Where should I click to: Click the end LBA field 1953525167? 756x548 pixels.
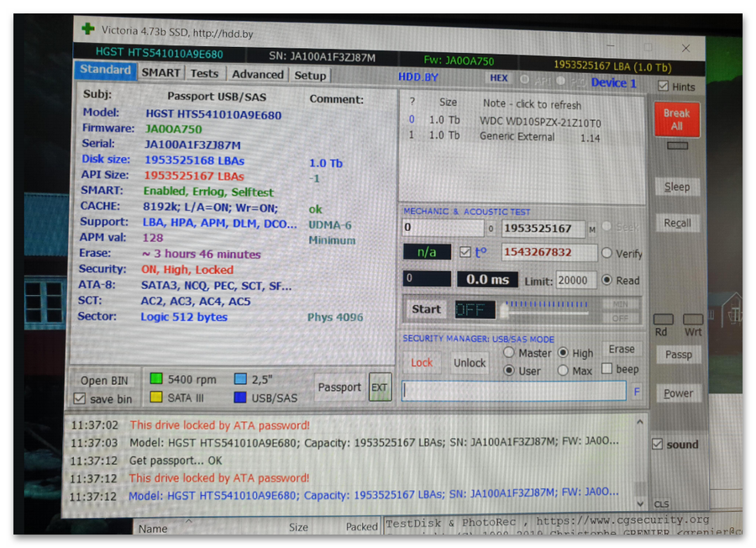pos(543,228)
